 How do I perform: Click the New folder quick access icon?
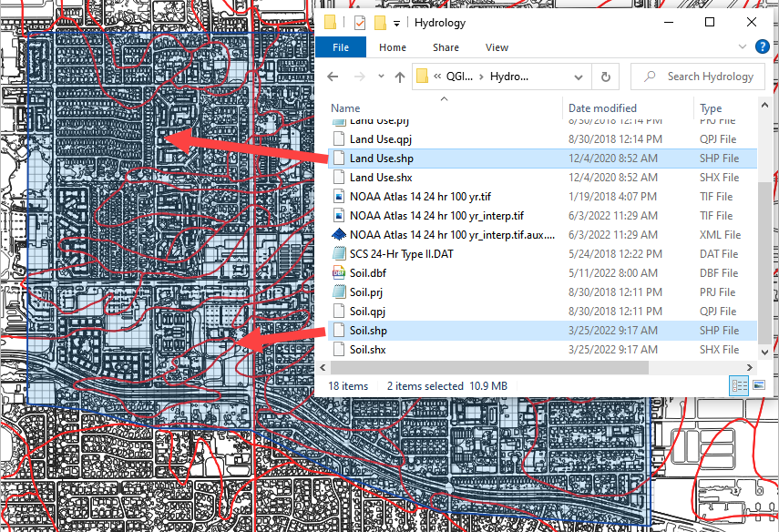(380, 23)
